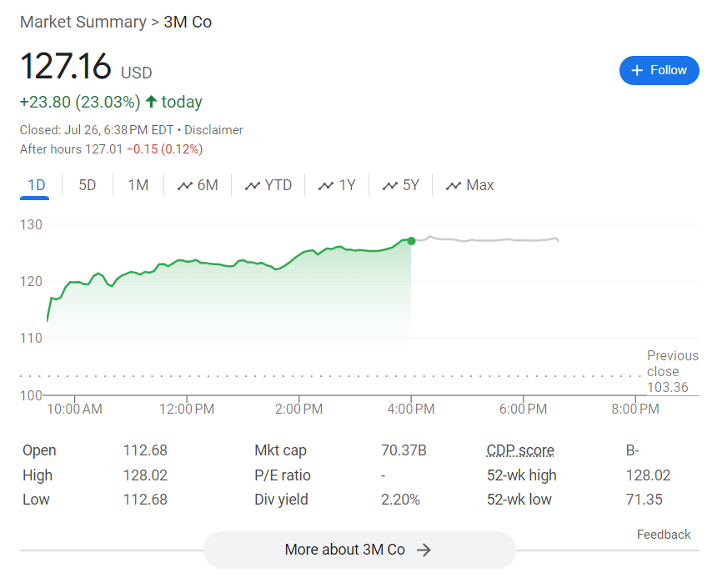Click the Feedback link
Viewport: 727px width, 588px height.
[664, 535]
